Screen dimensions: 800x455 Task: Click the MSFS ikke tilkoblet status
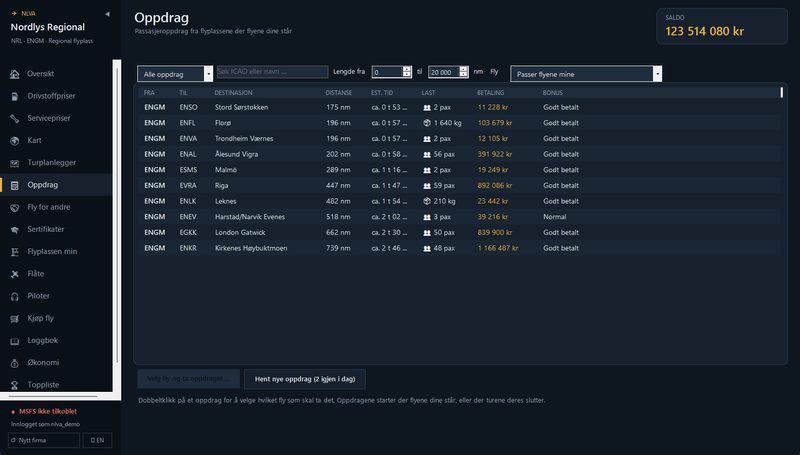pyautogui.click(x=47, y=411)
